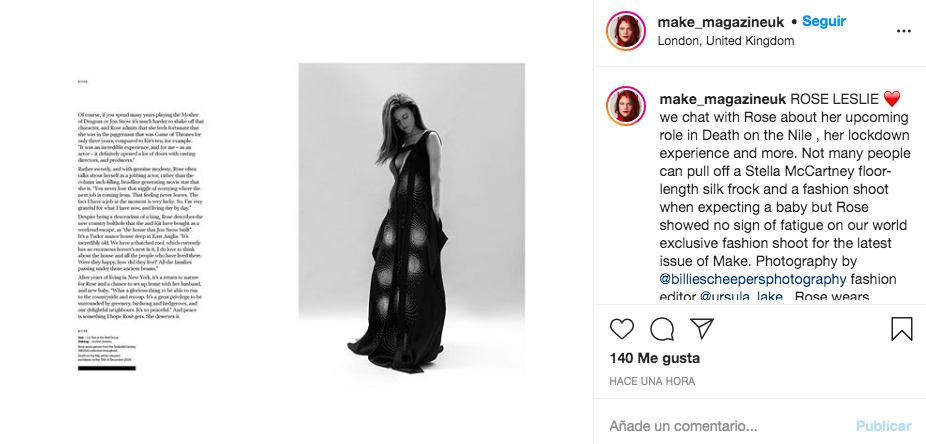Click the black-and-white dress photo
Screen dimensions: 926x444
click(x=411, y=220)
